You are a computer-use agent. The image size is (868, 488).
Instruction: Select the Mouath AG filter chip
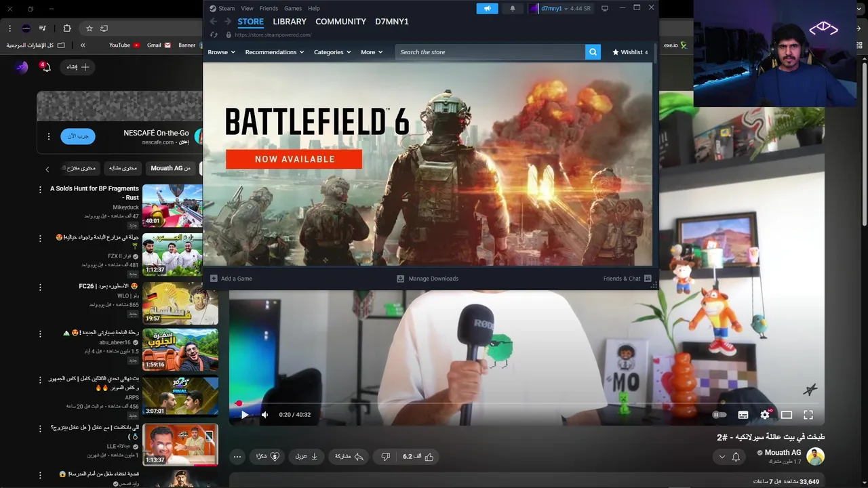pyautogui.click(x=171, y=168)
